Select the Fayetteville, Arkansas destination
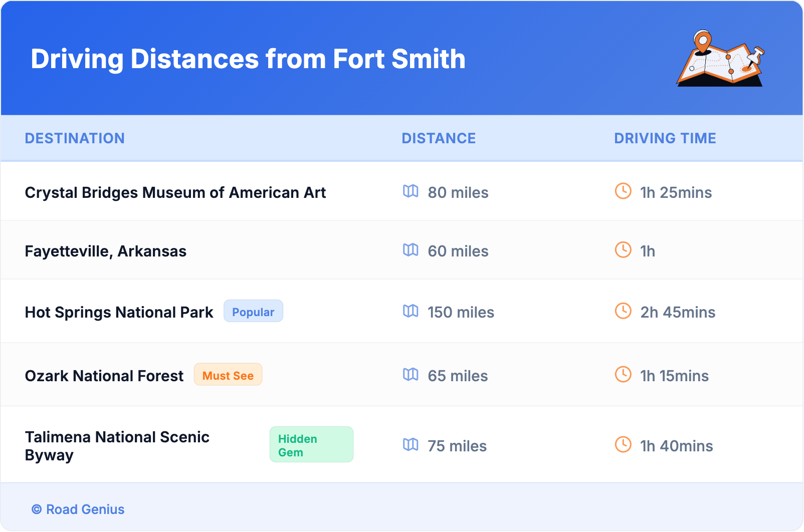 click(105, 251)
